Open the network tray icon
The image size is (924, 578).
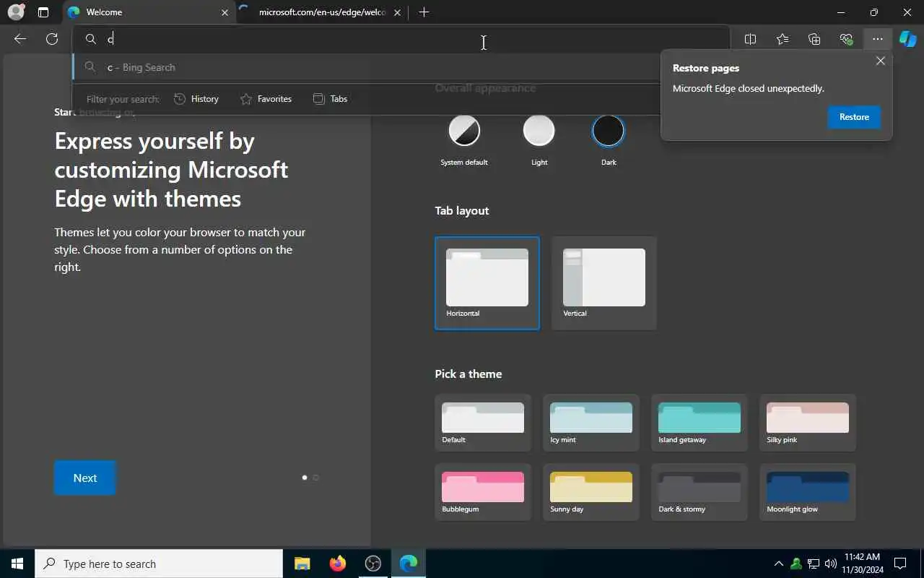814,564
